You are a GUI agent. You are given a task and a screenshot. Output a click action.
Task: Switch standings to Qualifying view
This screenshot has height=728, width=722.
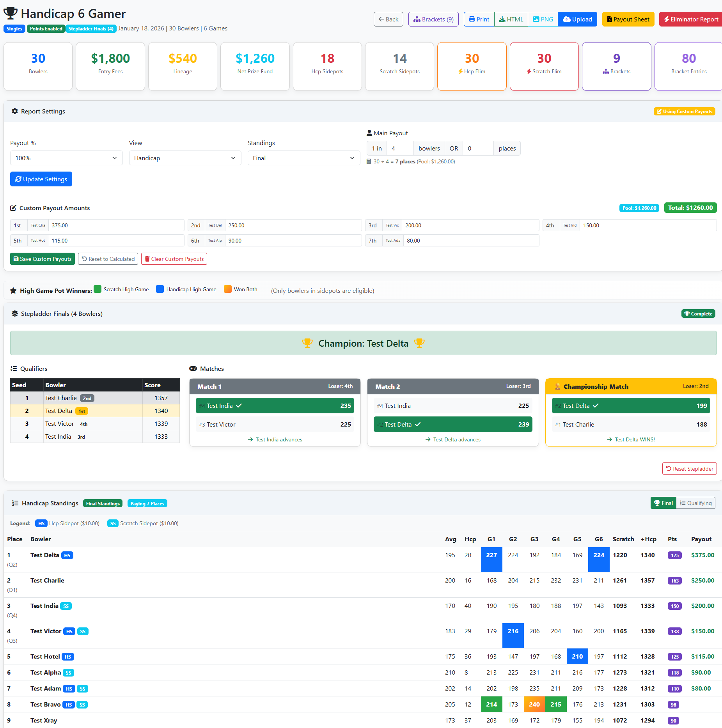tap(695, 503)
